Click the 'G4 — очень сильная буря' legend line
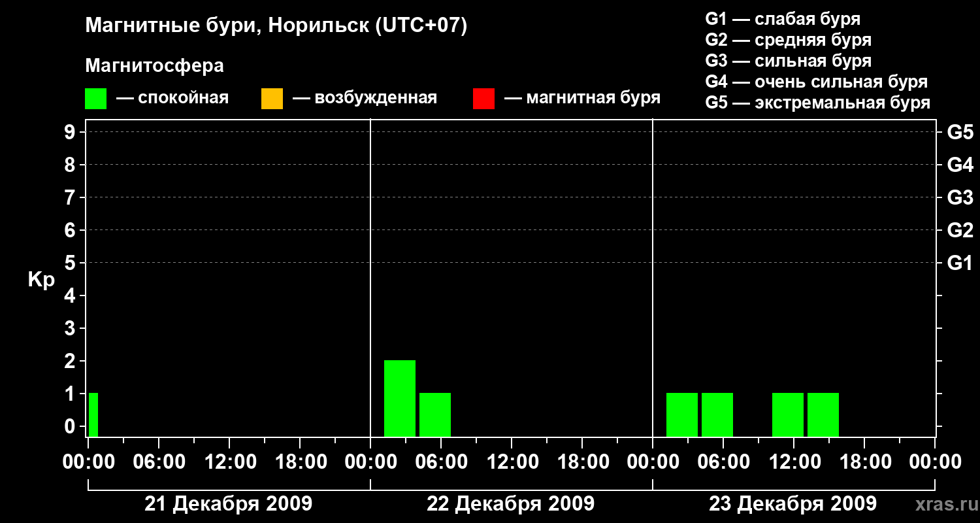Viewport: 980px width, 523px height. point(817,82)
